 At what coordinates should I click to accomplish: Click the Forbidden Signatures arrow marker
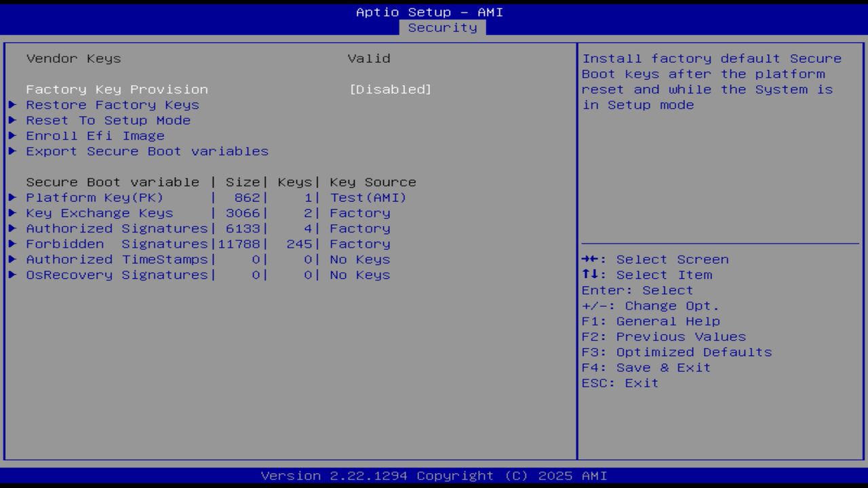pos(12,243)
